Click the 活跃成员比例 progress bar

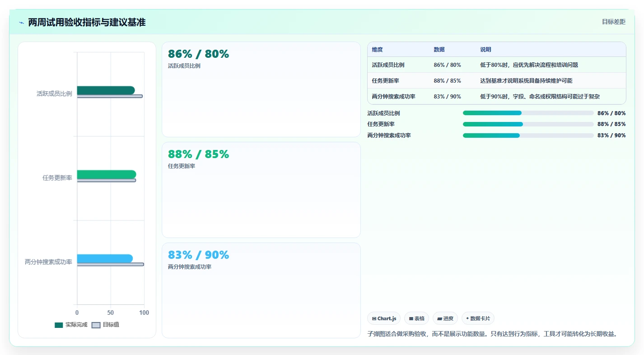(528, 113)
